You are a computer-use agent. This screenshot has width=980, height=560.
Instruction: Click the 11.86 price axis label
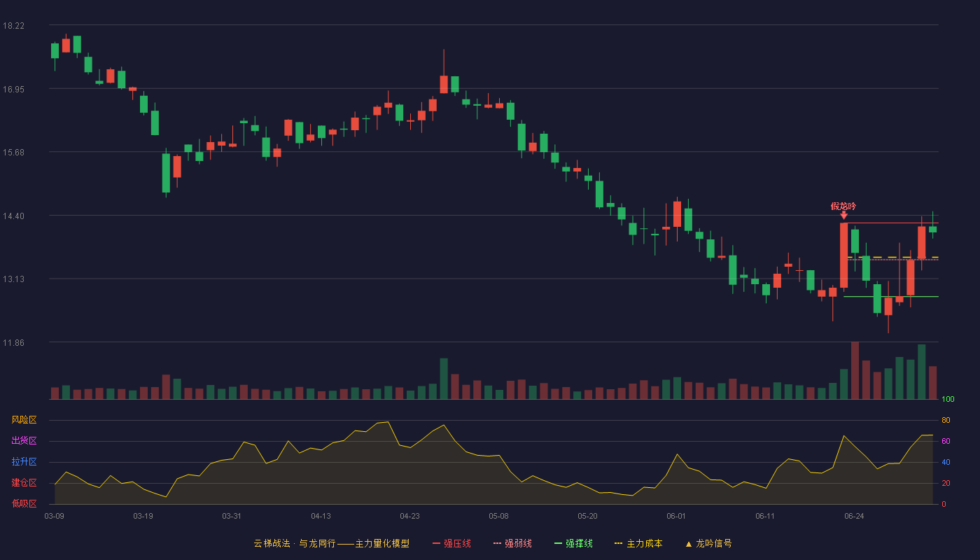click(13, 343)
